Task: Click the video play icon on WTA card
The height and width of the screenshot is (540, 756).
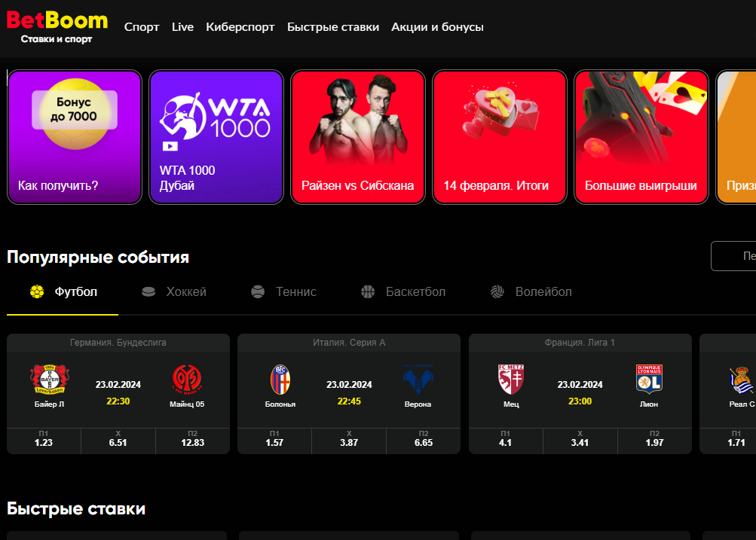Action: pyautogui.click(x=170, y=146)
